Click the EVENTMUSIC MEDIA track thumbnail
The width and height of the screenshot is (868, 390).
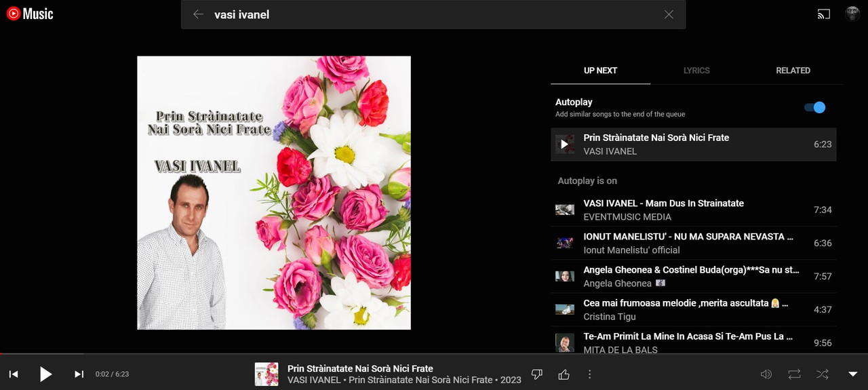click(x=564, y=210)
